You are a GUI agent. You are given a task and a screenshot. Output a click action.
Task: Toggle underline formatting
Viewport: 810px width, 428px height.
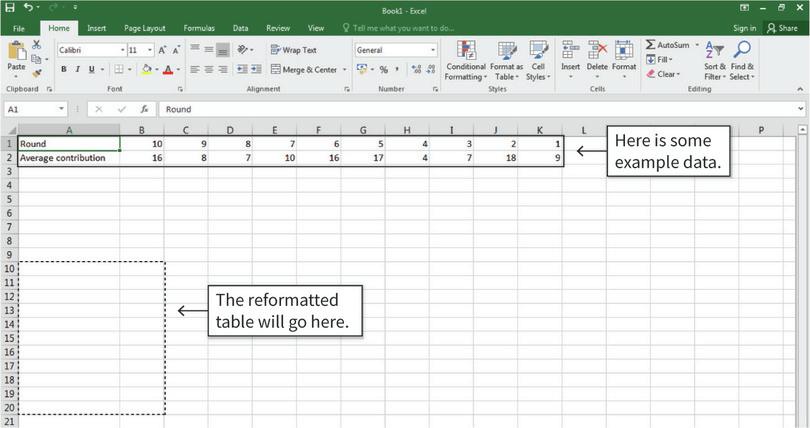pos(91,69)
